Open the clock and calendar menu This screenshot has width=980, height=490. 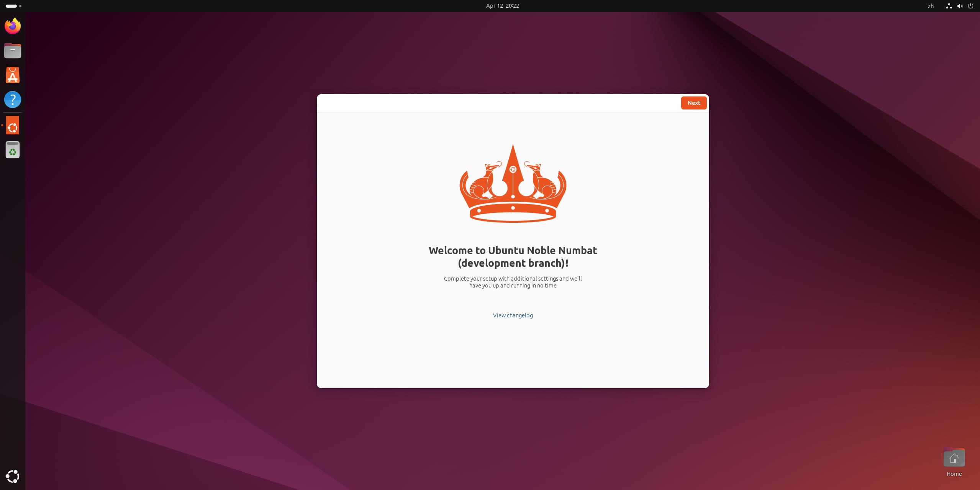point(502,6)
